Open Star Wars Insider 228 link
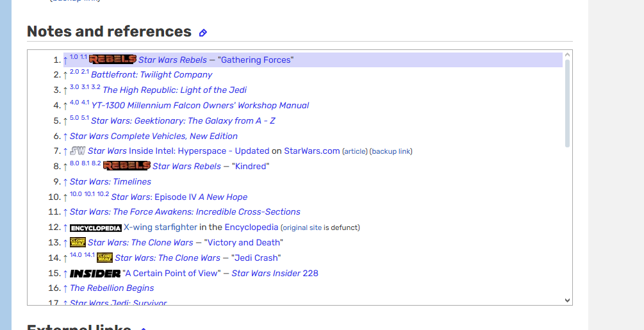The height and width of the screenshot is (330, 644). pyautogui.click(x=275, y=273)
